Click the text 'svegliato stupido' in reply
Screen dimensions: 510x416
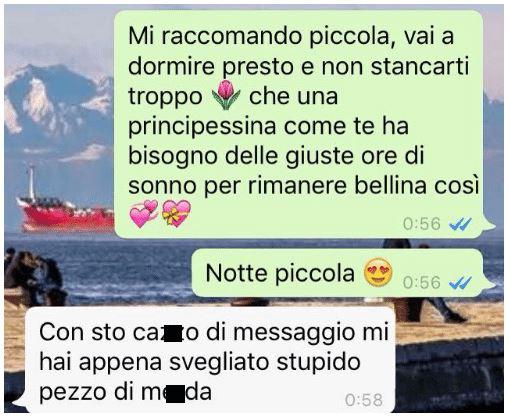pyautogui.click(x=265, y=362)
